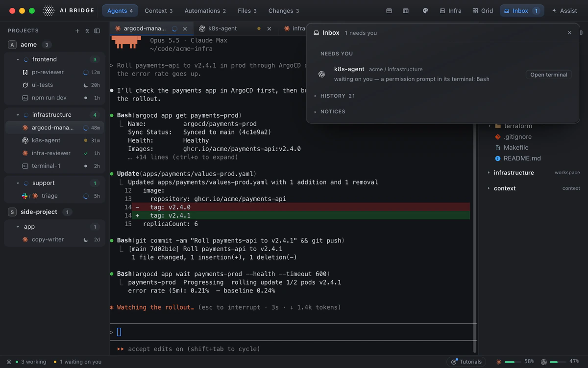Close the Inbox popup with X
The height and width of the screenshot is (368, 588).
click(x=569, y=33)
